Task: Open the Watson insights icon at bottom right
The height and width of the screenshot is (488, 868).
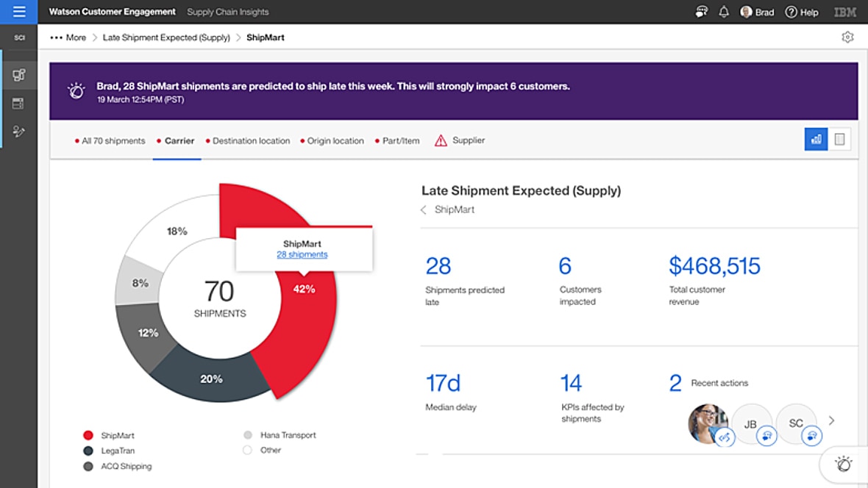Action: coord(843,464)
